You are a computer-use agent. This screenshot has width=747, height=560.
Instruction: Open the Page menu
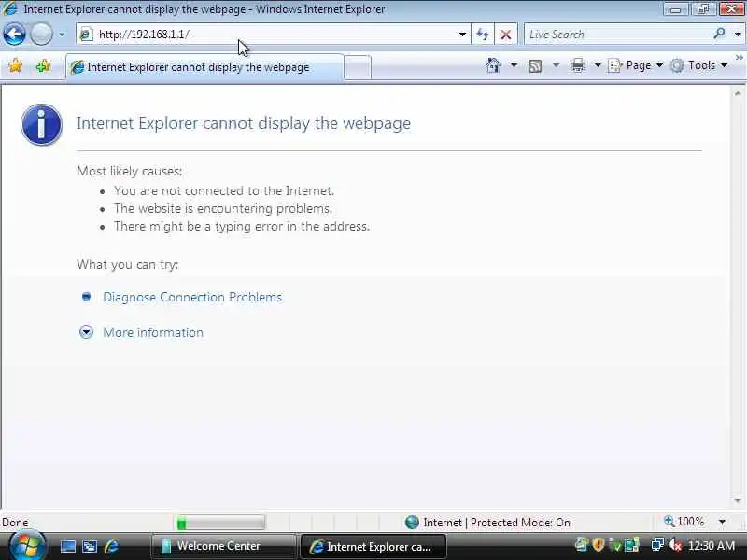(x=636, y=65)
